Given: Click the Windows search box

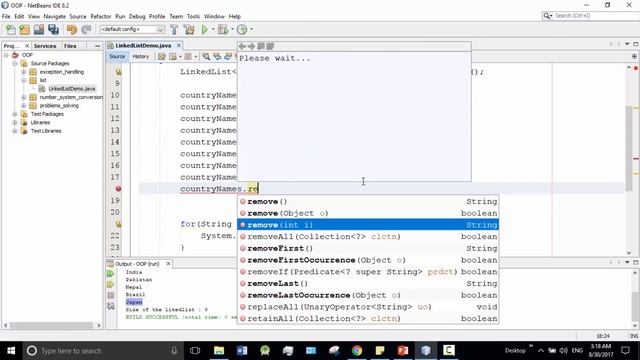Looking at the screenshot, I should click(103, 351).
